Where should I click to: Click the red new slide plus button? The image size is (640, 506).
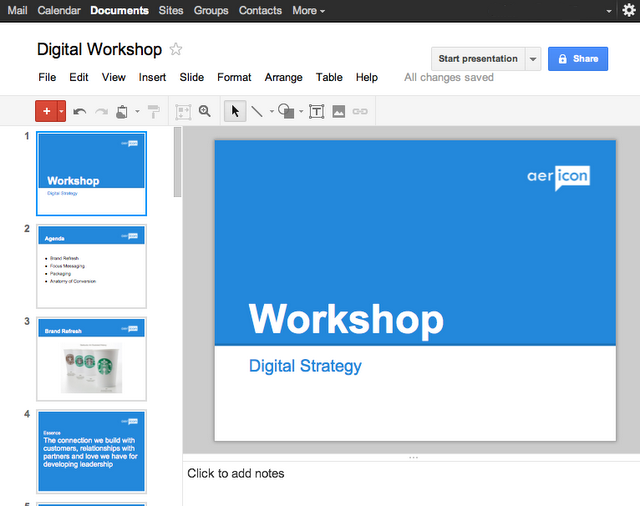47,111
